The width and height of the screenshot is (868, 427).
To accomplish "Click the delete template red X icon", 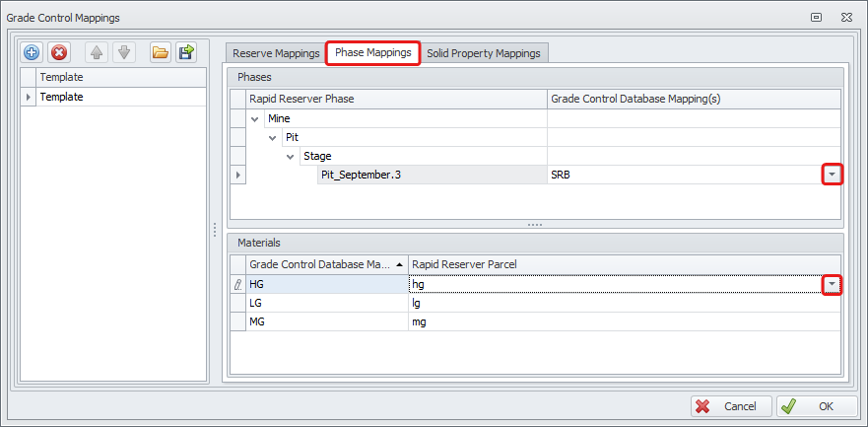I will 59,52.
